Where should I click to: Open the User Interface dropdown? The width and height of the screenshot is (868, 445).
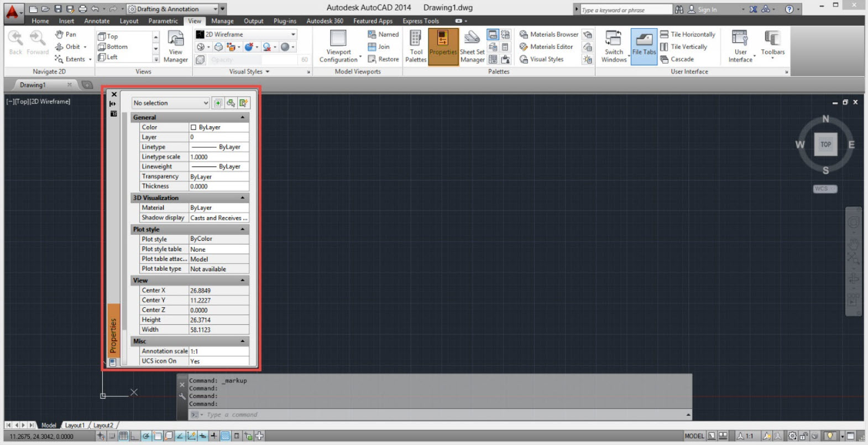click(740, 46)
